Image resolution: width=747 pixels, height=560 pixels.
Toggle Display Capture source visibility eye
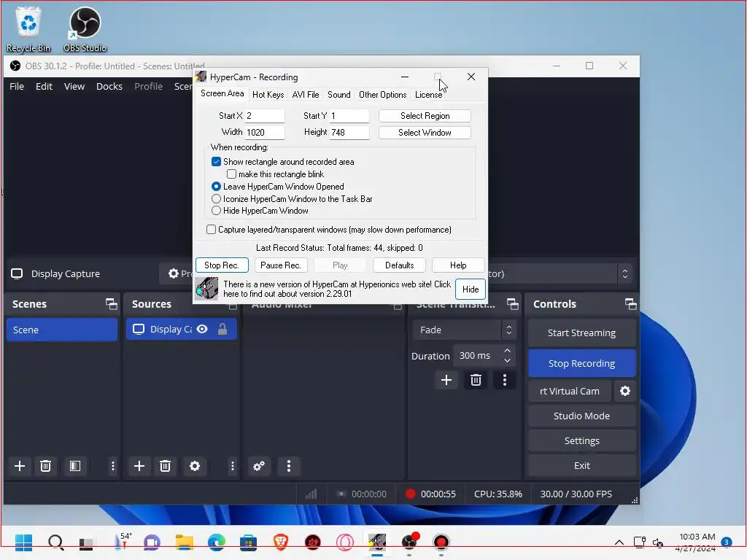coord(202,329)
